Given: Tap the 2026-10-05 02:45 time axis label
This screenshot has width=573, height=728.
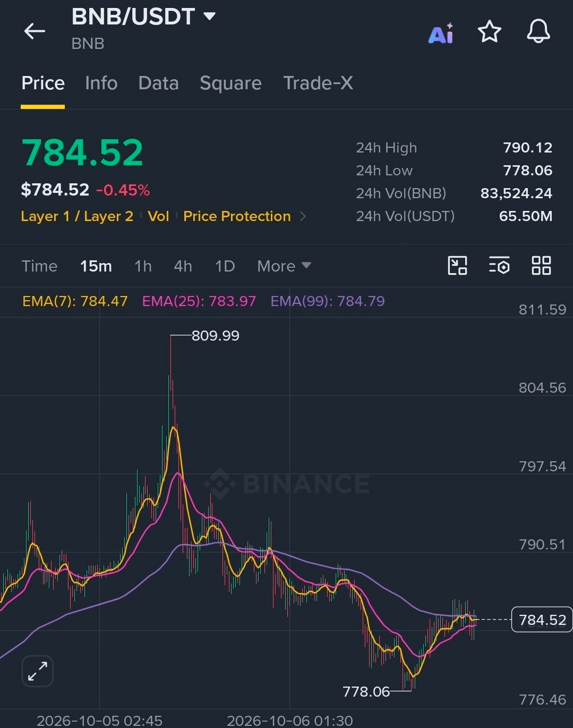Looking at the screenshot, I should click(x=99, y=721).
